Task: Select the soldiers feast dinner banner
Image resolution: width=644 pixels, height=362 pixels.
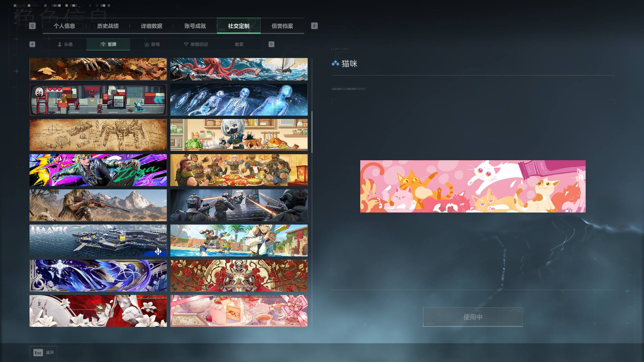Action: [239, 170]
